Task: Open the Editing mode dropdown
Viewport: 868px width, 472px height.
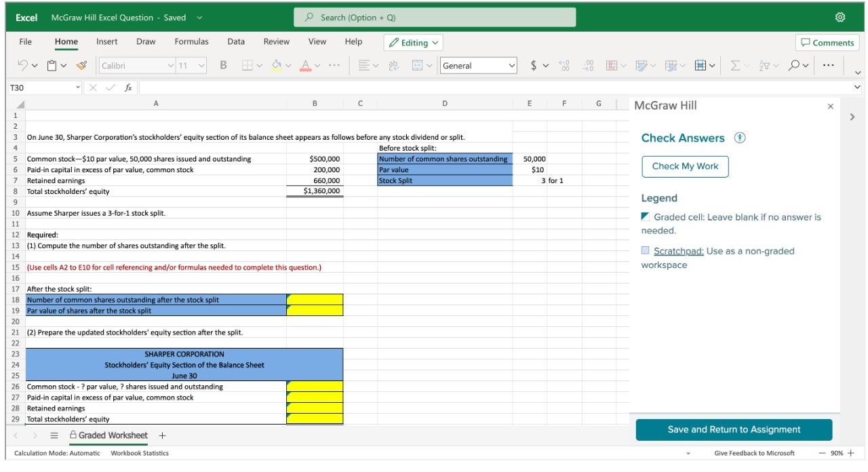Action: 413,43
